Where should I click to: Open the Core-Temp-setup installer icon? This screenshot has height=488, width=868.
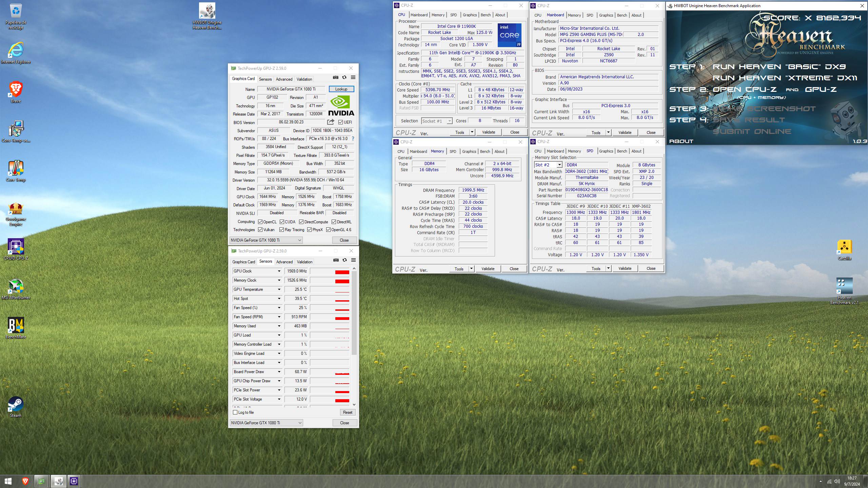pos(16,131)
